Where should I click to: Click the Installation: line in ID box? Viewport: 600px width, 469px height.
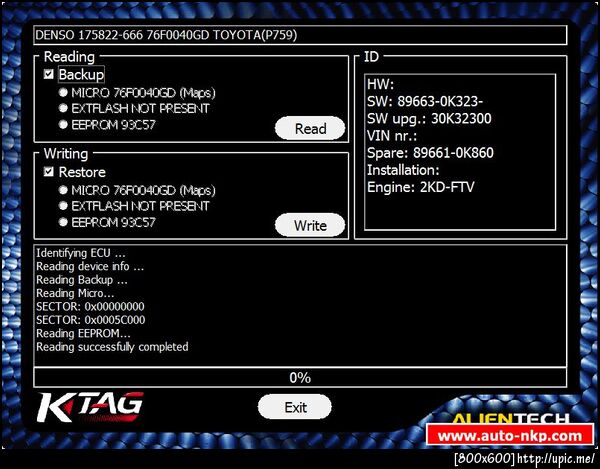pos(403,170)
